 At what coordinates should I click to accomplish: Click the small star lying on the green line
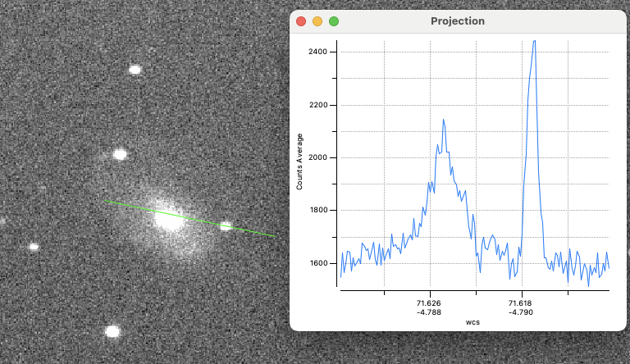click(226, 225)
